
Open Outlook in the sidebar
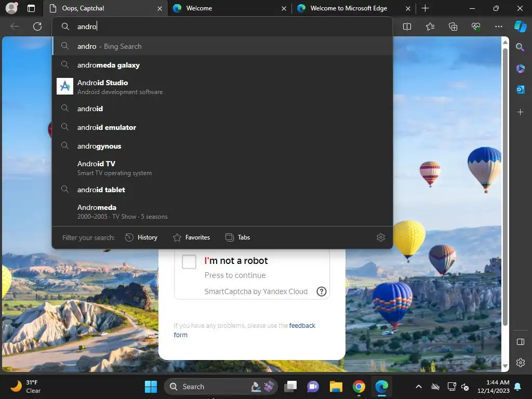coord(520,89)
